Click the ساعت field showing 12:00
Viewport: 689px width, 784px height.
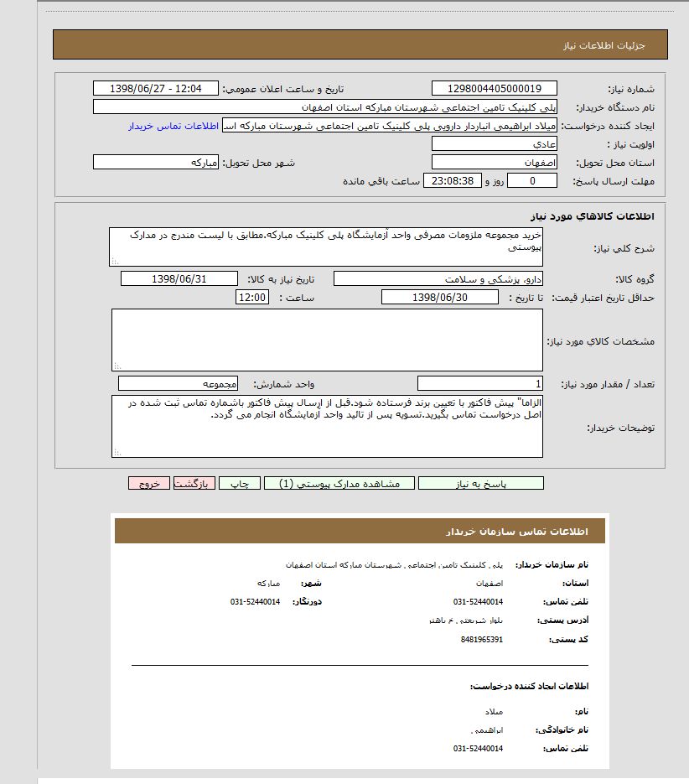[x=252, y=297]
